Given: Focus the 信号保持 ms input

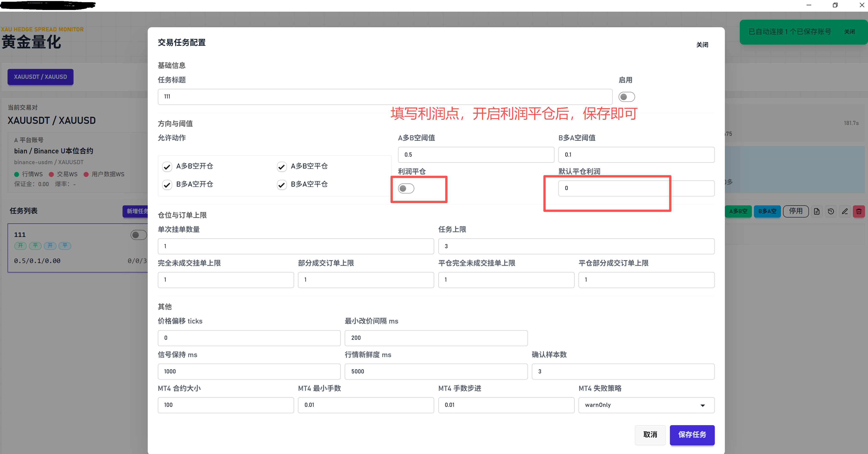Looking at the screenshot, I should click(x=249, y=372).
